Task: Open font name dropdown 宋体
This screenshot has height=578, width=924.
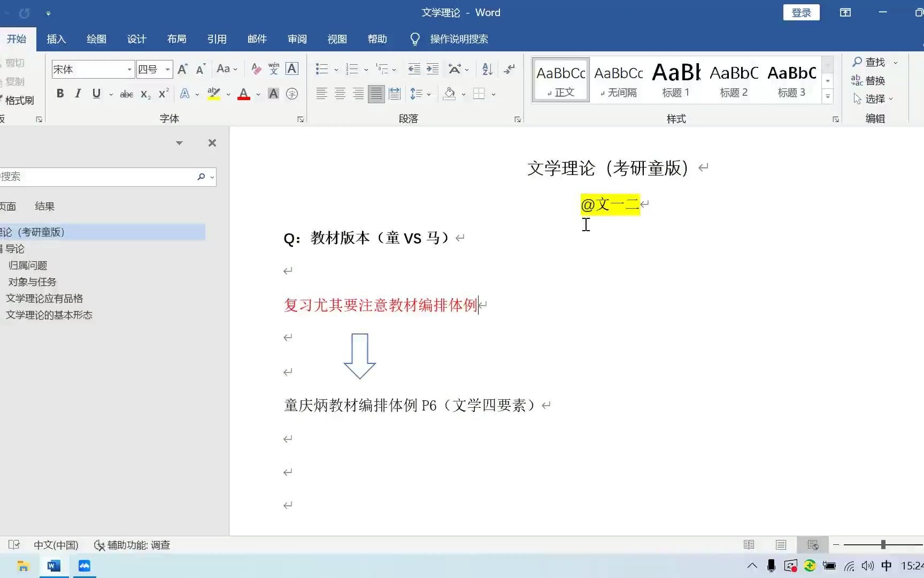Action: pyautogui.click(x=129, y=69)
